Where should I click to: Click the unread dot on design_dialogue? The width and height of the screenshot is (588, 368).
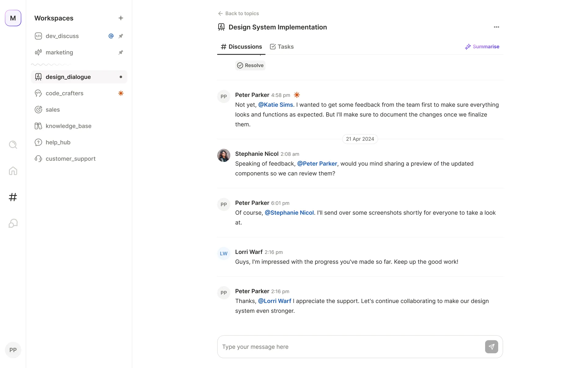point(121,77)
